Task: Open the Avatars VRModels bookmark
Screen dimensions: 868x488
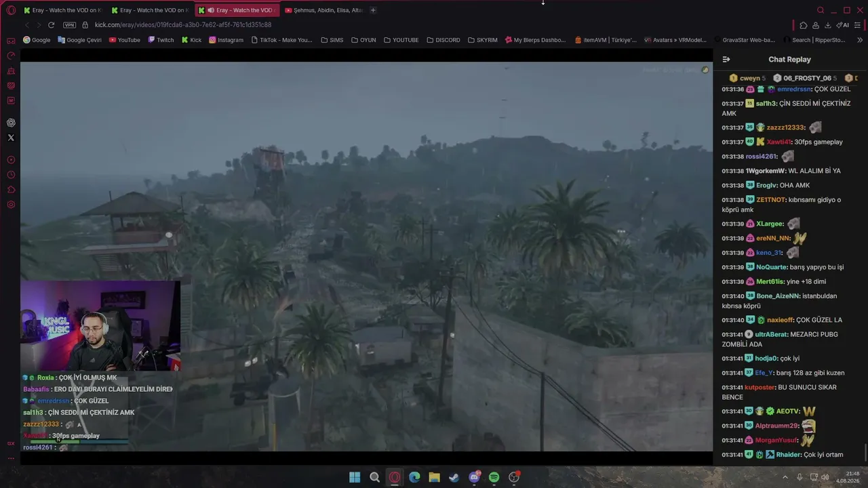Action: click(x=675, y=40)
